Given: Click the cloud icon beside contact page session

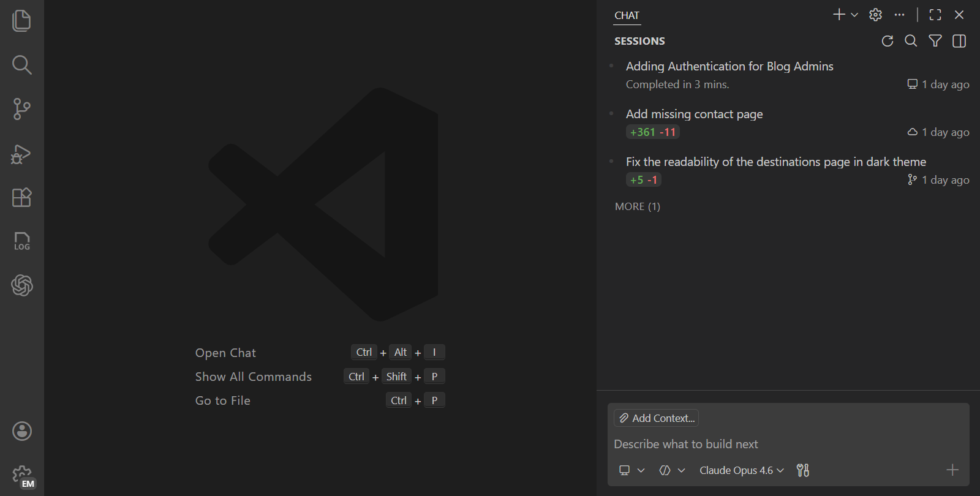Looking at the screenshot, I should [x=913, y=132].
